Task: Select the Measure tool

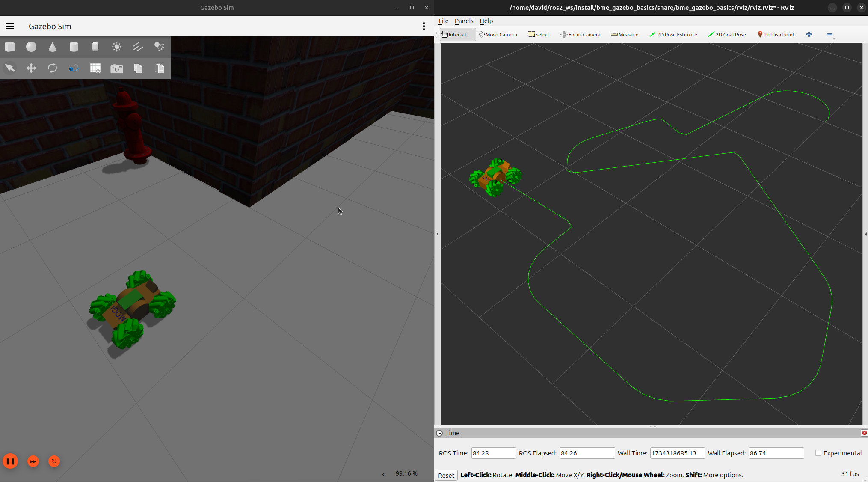Action: pos(625,34)
